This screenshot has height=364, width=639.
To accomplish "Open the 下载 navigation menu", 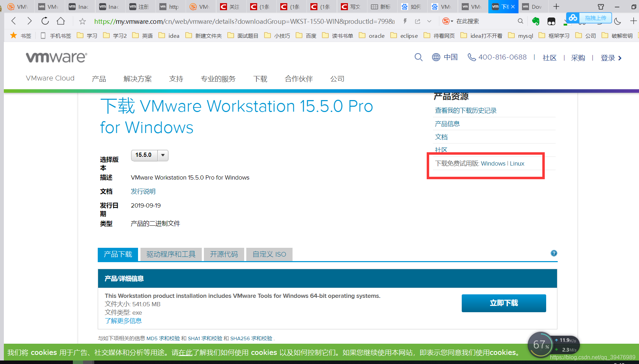I will click(x=260, y=79).
